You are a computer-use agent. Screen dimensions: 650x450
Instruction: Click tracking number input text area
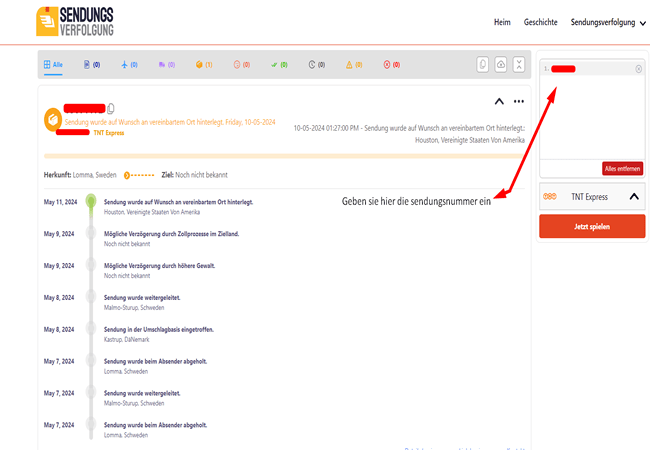[592, 118]
